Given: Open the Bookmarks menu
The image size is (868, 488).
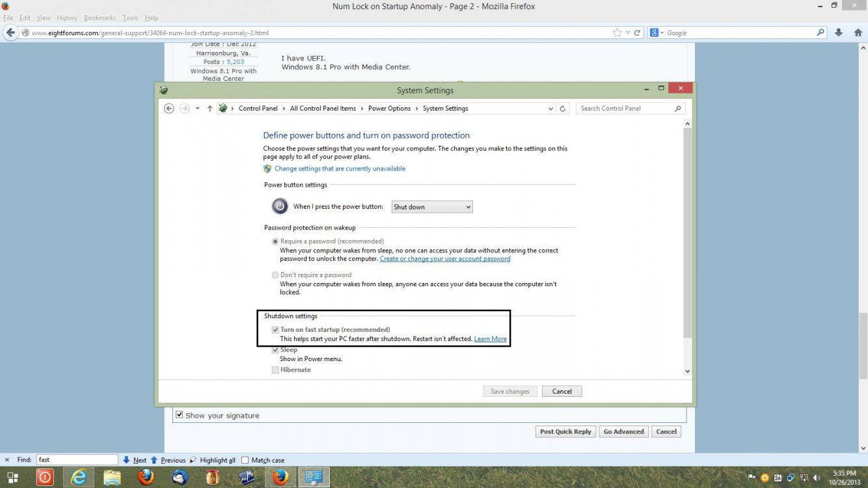Looking at the screenshot, I should point(100,18).
